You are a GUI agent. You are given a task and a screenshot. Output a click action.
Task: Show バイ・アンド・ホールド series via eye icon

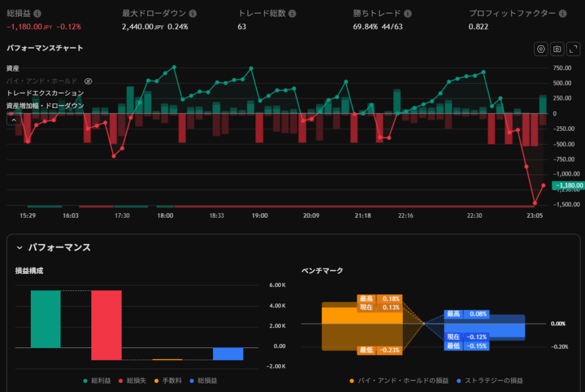click(89, 81)
